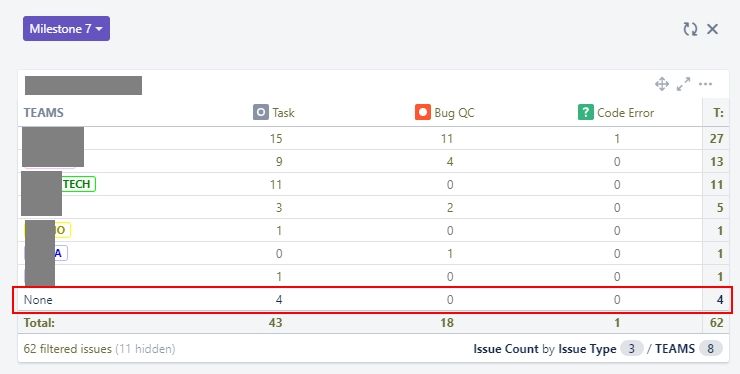The width and height of the screenshot is (740, 374).
Task: Click the refresh arrows icon
Action: click(690, 29)
